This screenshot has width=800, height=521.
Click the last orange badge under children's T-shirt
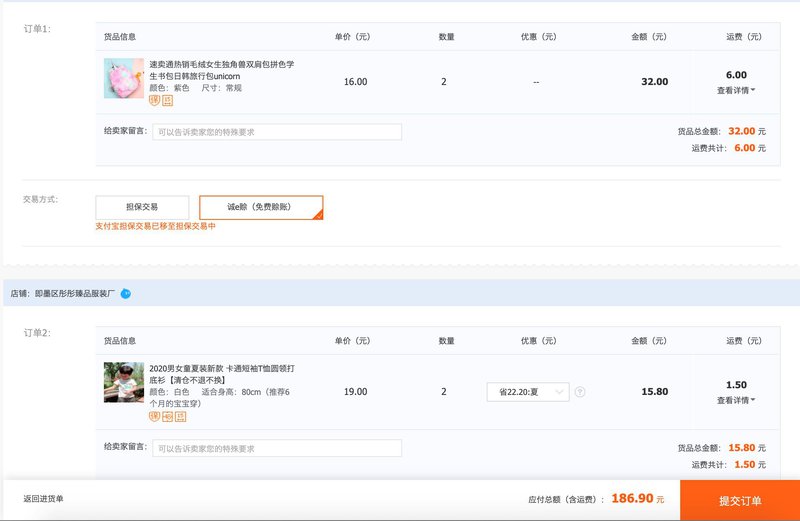180,416
